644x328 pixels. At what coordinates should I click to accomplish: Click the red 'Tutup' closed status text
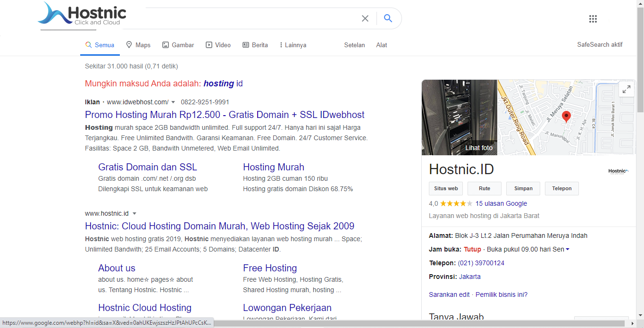point(472,250)
